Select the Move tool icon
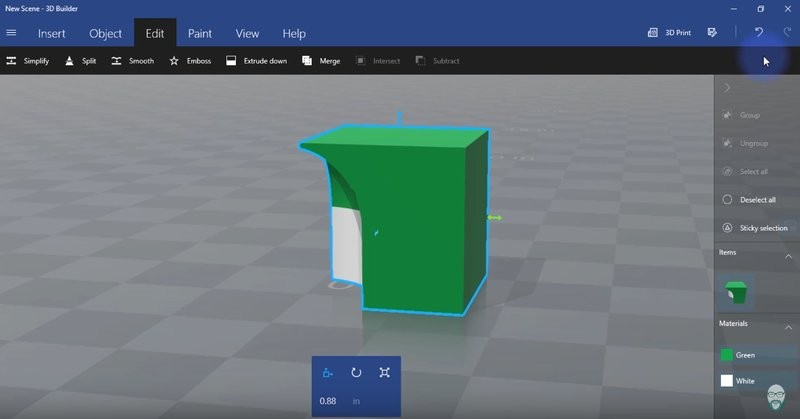The width and height of the screenshot is (800, 419). tap(327, 373)
